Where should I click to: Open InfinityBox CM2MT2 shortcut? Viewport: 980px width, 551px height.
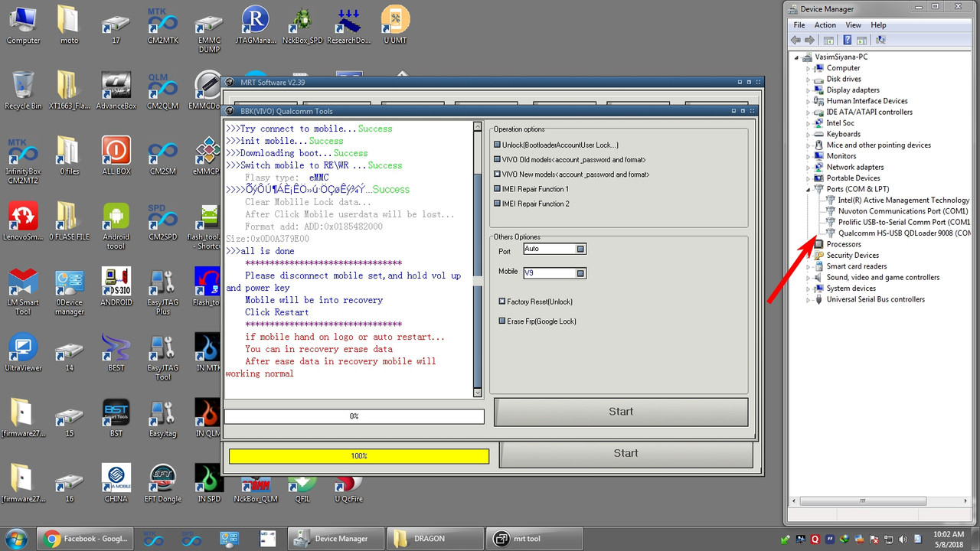click(23, 161)
